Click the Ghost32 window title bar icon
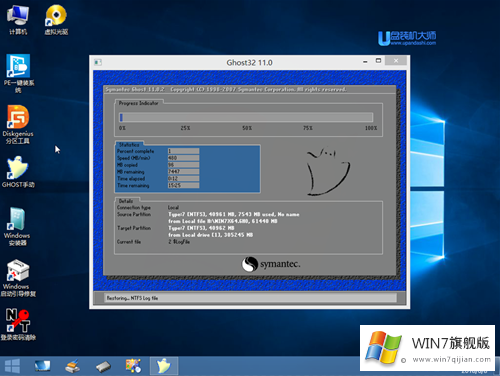Image resolution: width=500 pixels, height=376 pixels. coord(98,62)
